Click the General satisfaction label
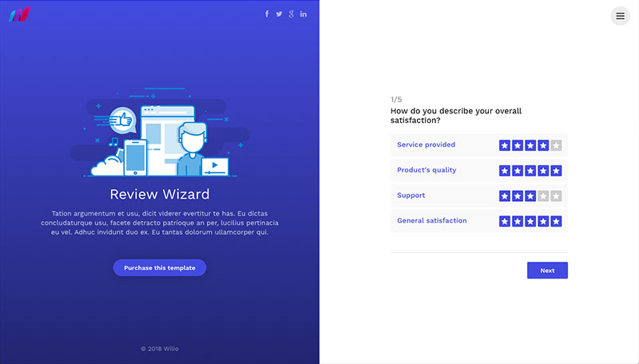 point(431,220)
